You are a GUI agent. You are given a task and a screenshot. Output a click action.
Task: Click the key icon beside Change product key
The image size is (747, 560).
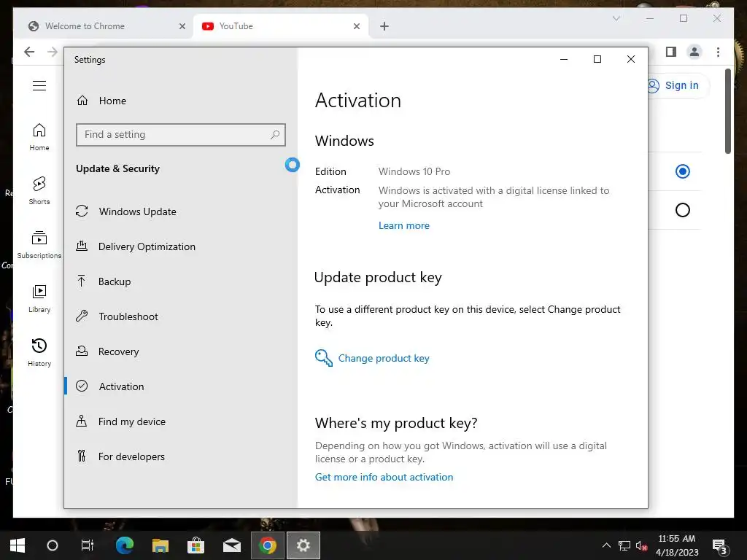tap(323, 357)
